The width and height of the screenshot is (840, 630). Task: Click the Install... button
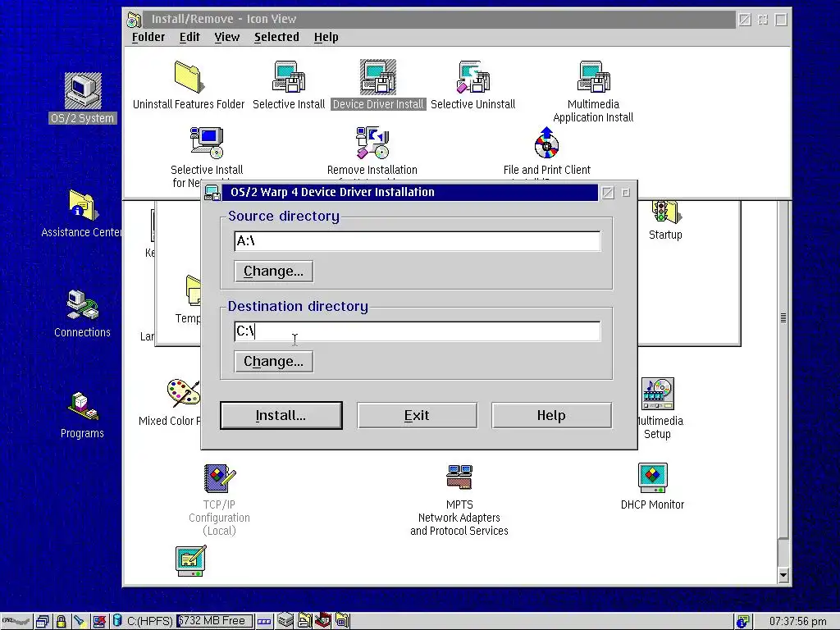281,416
